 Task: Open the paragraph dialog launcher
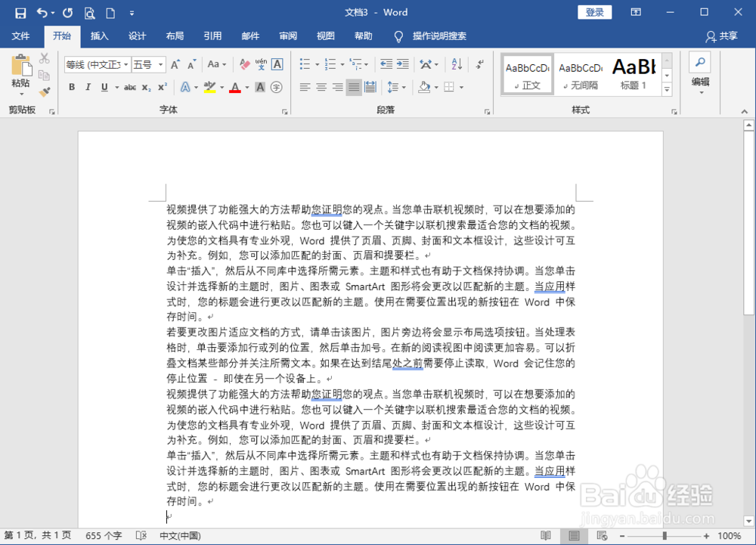tap(487, 112)
